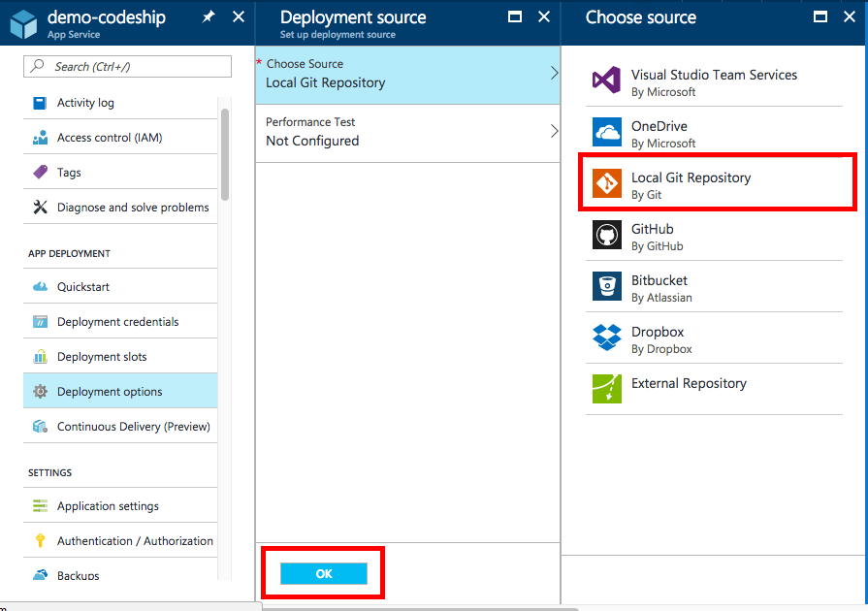The height and width of the screenshot is (611, 868).
Task: Click the Deployment options gear icon
Action: coord(40,391)
